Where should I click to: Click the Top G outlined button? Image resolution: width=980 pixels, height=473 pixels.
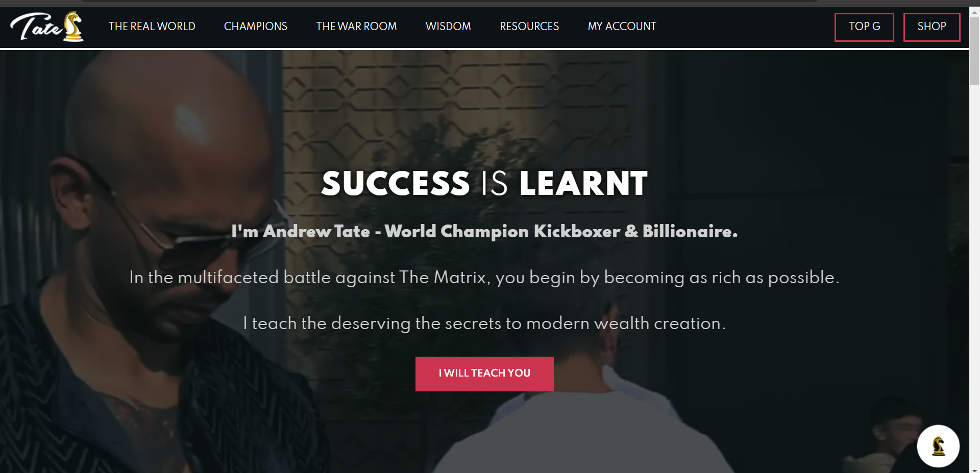(x=864, y=27)
